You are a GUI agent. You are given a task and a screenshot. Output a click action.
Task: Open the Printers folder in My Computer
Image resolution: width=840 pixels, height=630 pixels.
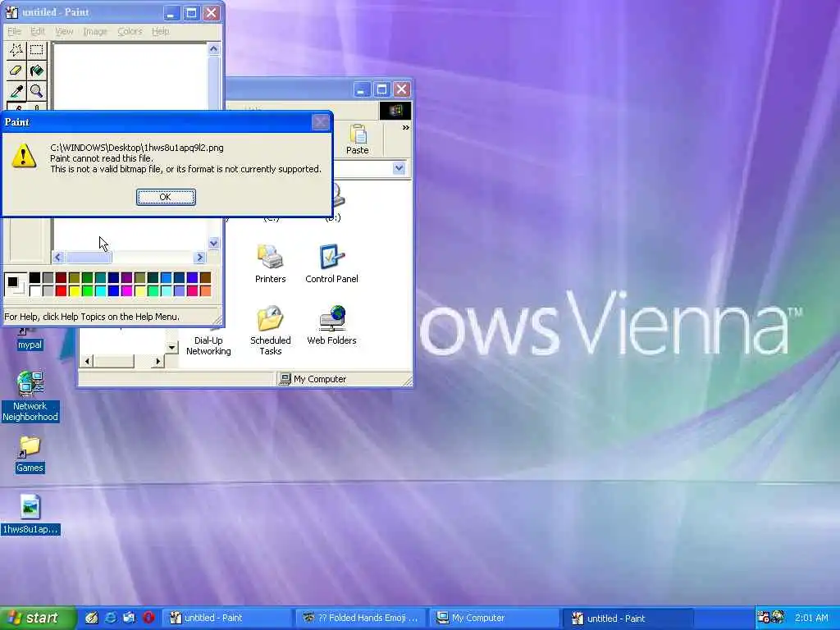[x=270, y=263]
